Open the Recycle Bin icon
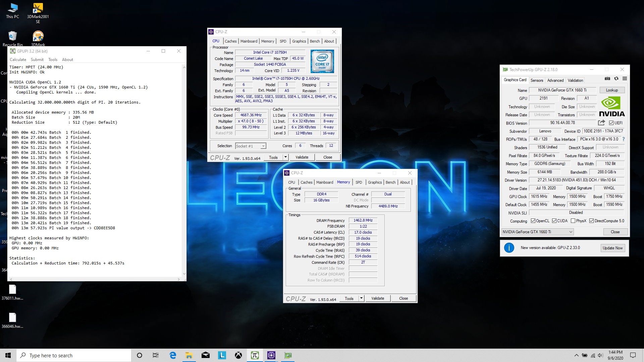 point(13,39)
